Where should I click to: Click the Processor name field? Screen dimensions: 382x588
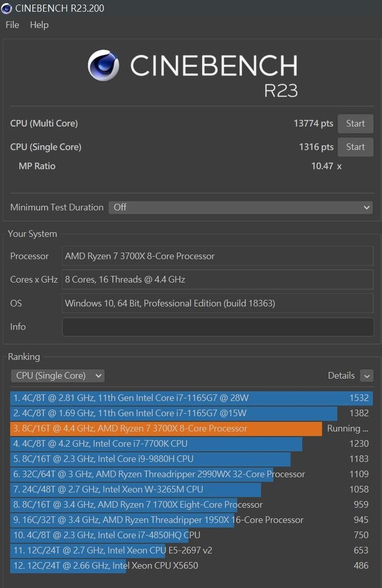(x=218, y=256)
